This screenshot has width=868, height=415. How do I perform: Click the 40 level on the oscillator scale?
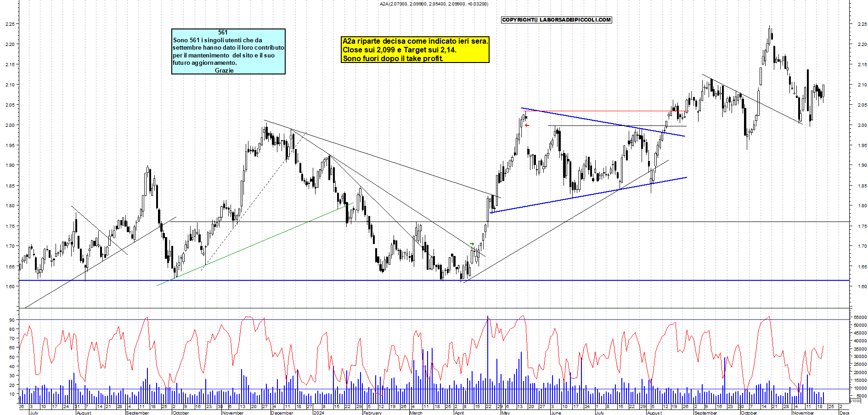[x=11, y=366]
